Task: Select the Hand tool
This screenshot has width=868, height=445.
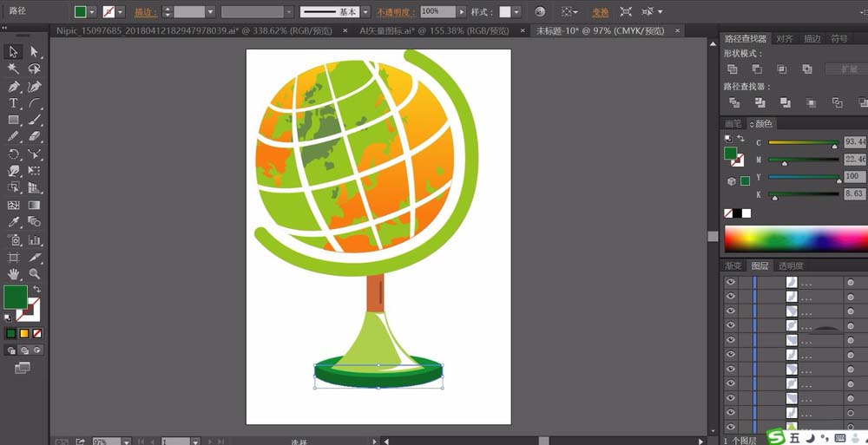Action: pos(13,274)
